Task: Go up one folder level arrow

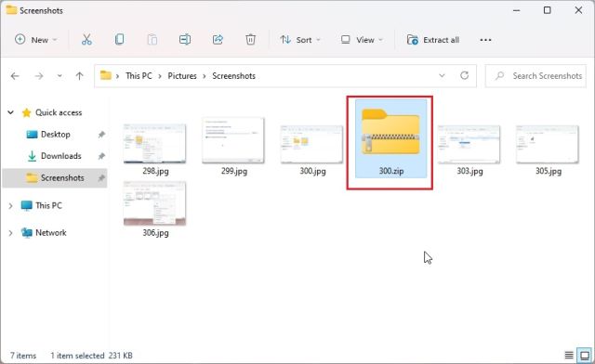Action: click(79, 76)
